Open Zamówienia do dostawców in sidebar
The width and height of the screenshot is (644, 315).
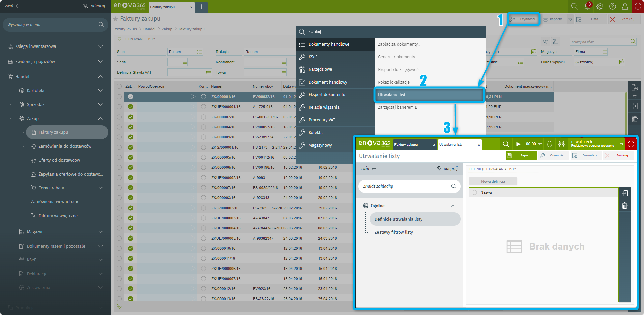point(65,146)
